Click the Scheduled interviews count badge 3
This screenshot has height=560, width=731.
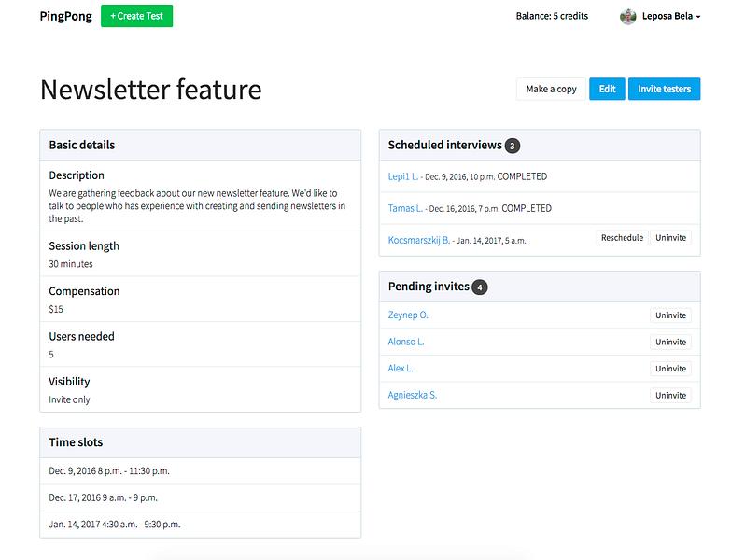point(513,146)
